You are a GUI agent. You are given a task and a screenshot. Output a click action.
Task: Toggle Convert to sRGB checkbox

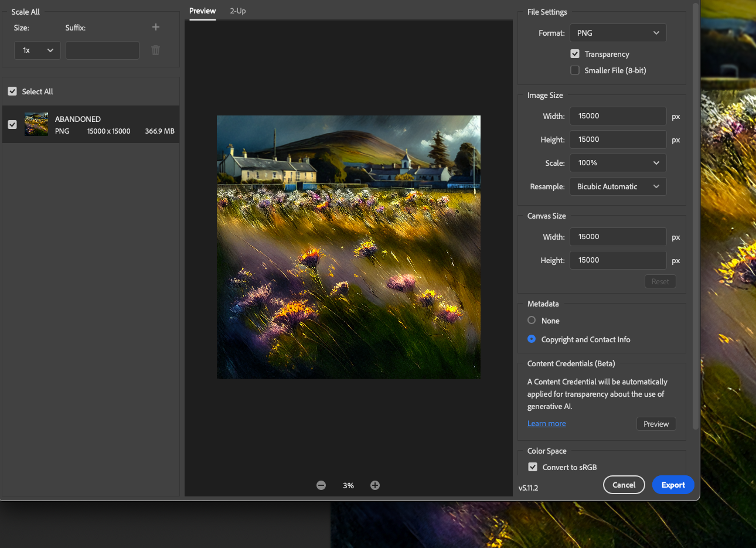533,467
